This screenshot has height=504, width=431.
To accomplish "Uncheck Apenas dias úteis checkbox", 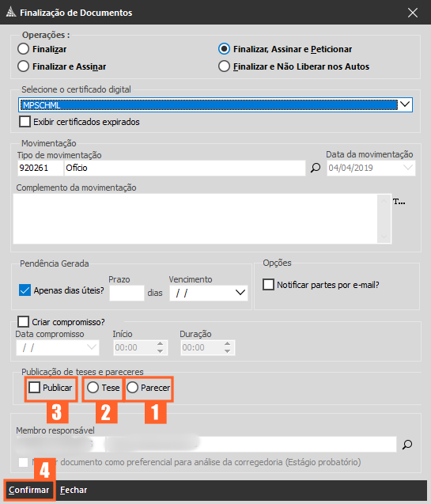I will [x=25, y=290].
